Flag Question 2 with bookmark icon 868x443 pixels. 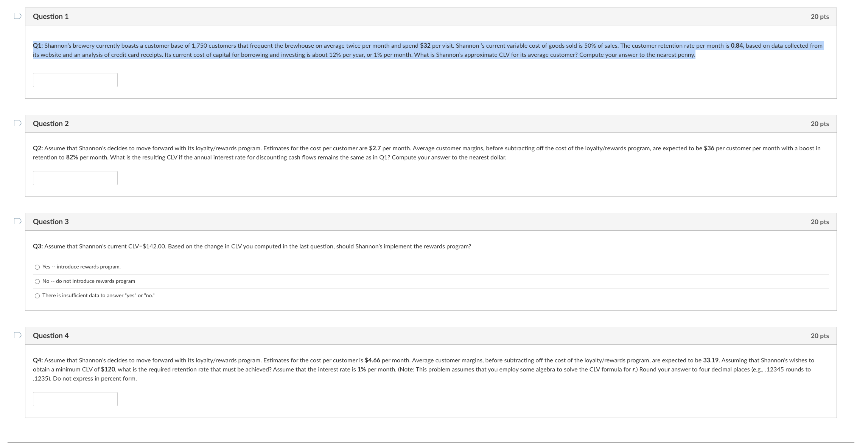pyautogui.click(x=17, y=123)
